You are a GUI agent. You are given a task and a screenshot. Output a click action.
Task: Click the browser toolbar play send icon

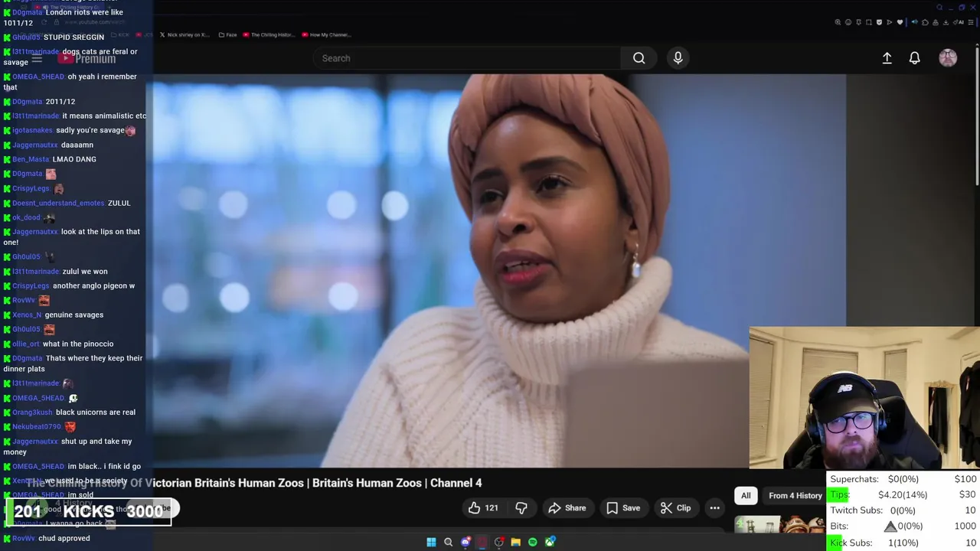click(889, 22)
